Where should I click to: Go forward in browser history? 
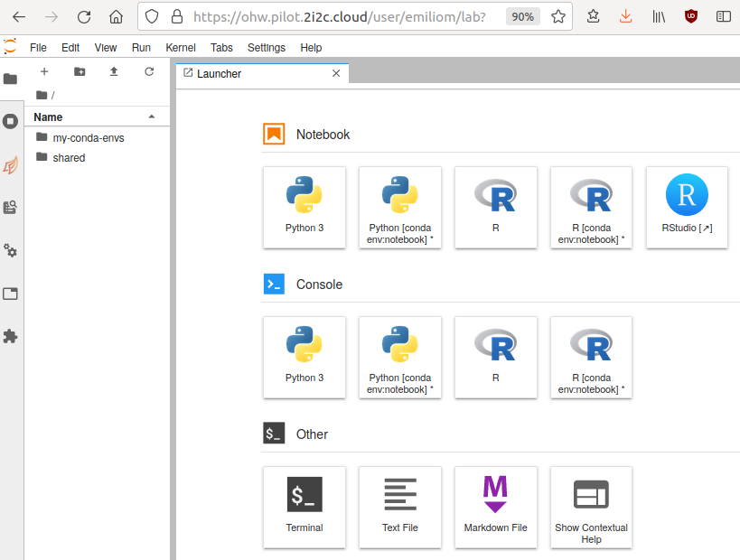pos(51,17)
